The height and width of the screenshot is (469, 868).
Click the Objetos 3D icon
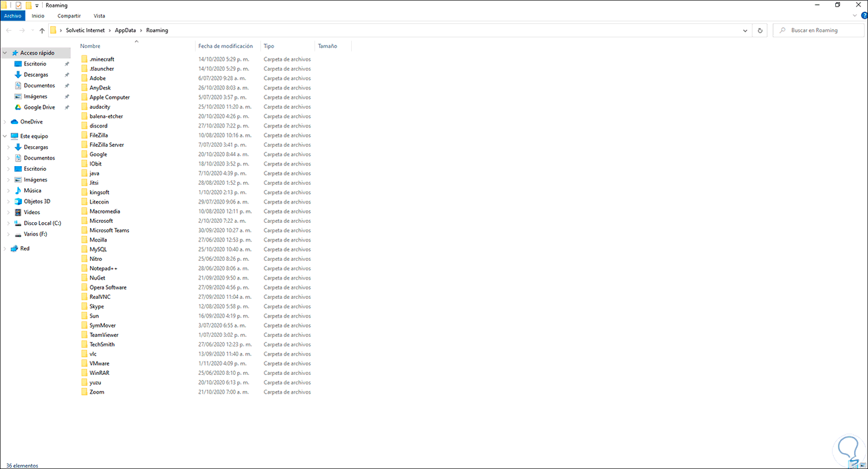[x=18, y=201]
